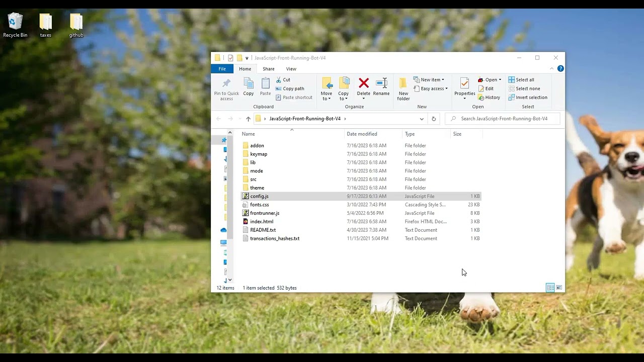Click the path chevron after JavaScript-Front-Running-Bot-V4
The height and width of the screenshot is (362, 644).
coord(345,119)
